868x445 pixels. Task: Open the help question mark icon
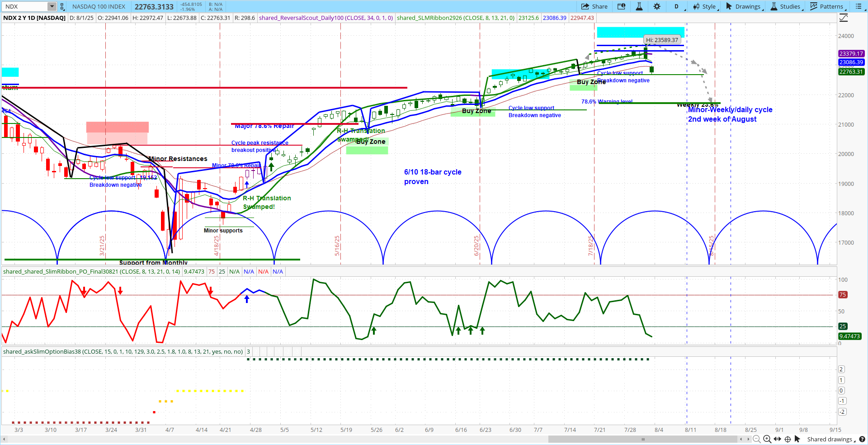pyautogui.click(x=863, y=439)
